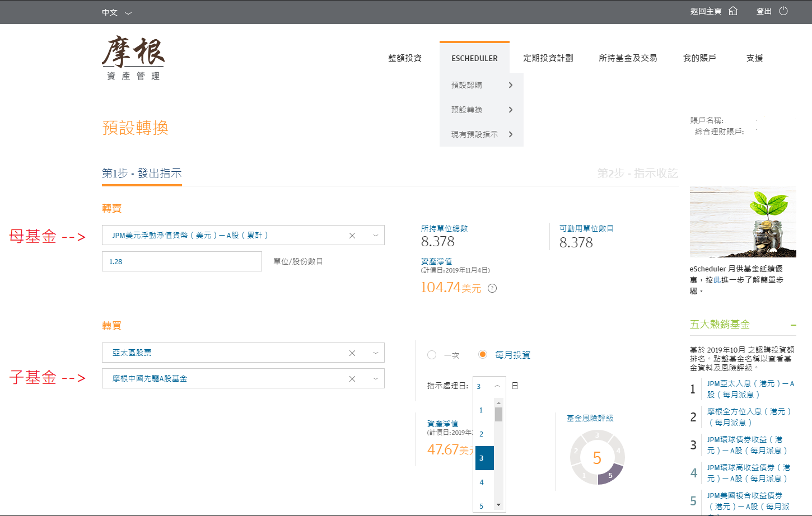Clear the 摩根中國先驅A股基金 selection
The width and height of the screenshot is (812, 516).
[x=352, y=379]
